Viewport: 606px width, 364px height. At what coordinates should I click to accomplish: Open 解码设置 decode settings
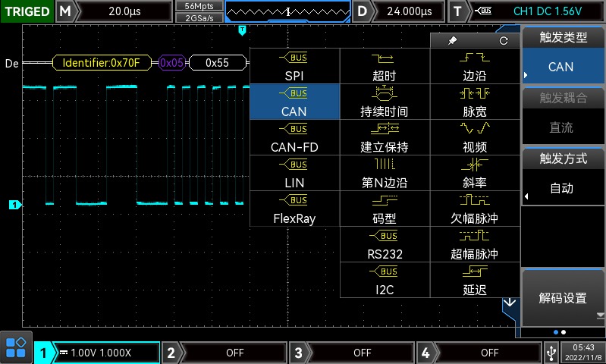click(563, 298)
